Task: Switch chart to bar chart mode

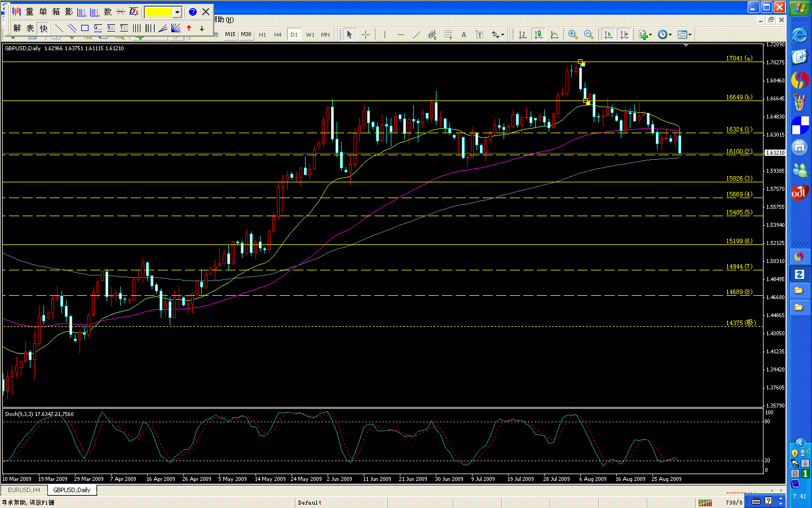Action: pyautogui.click(x=523, y=34)
